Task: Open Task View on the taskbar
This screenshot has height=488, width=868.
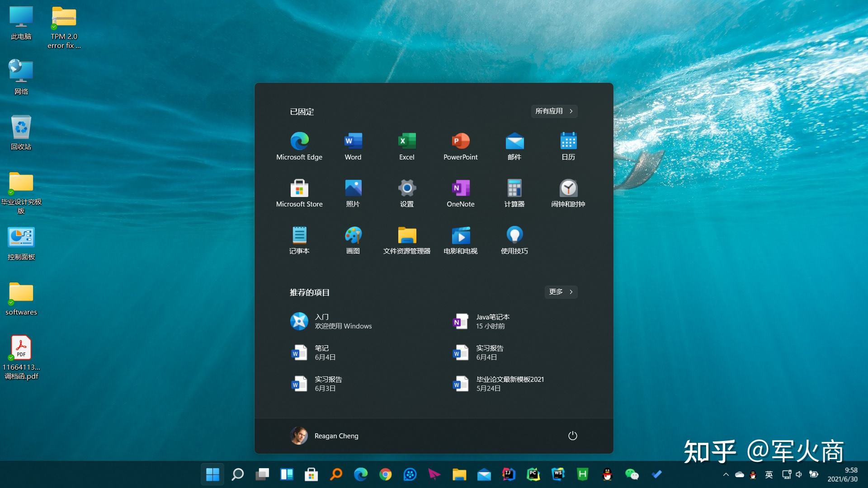Action: click(x=262, y=474)
